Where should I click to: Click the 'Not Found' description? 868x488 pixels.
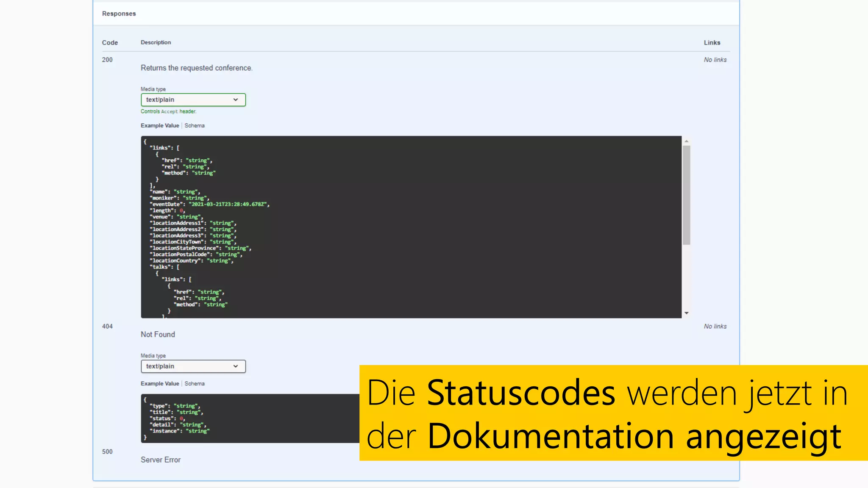(x=158, y=334)
